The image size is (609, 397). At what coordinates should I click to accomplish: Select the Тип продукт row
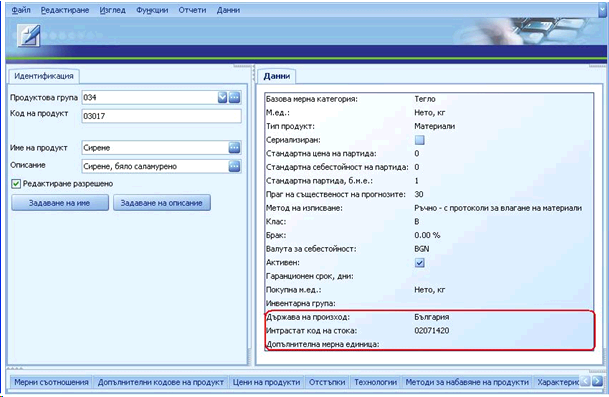(x=429, y=126)
